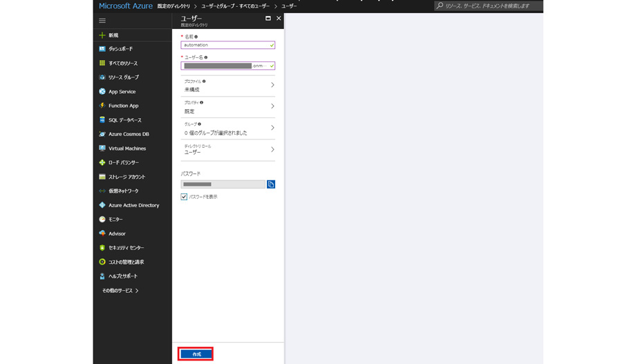Open the Advisor icon
This screenshot has width=636, height=364.
tap(102, 233)
